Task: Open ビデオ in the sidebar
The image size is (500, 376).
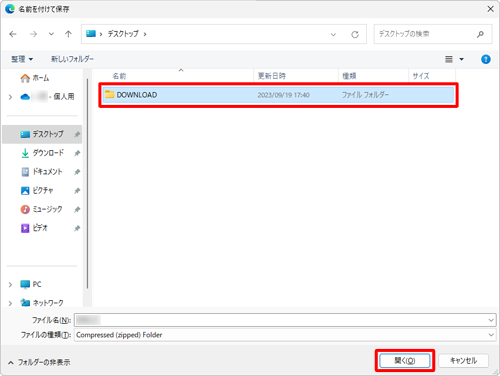Action: [40, 228]
